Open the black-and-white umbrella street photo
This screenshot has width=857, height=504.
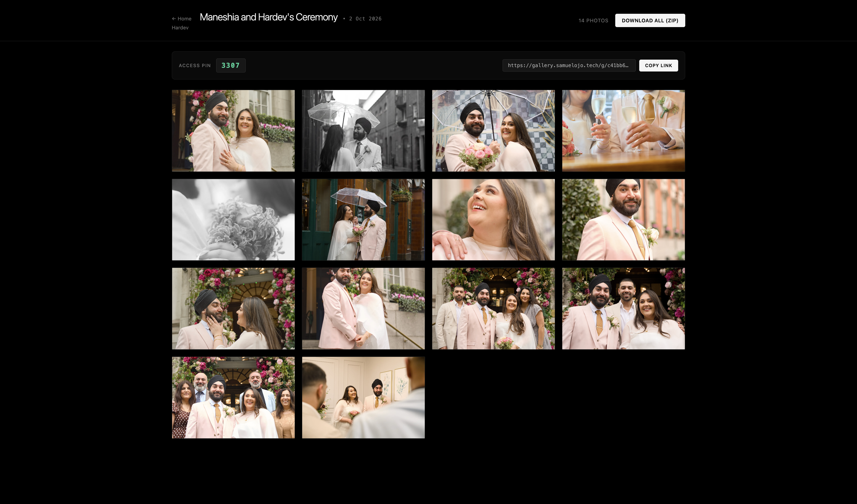tap(363, 131)
